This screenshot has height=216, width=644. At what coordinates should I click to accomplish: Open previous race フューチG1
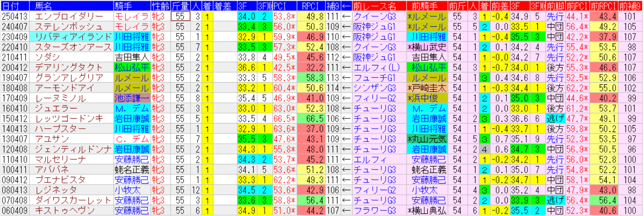[374, 78]
